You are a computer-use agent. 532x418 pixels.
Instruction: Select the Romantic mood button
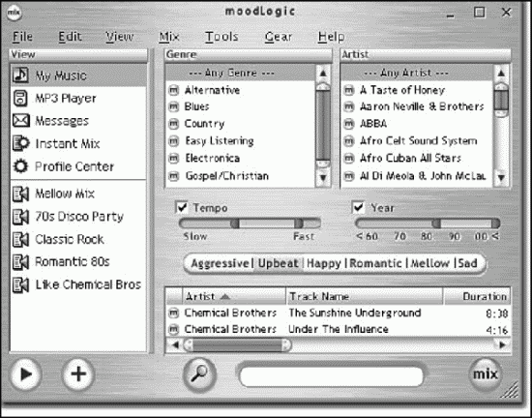(375, 263)
